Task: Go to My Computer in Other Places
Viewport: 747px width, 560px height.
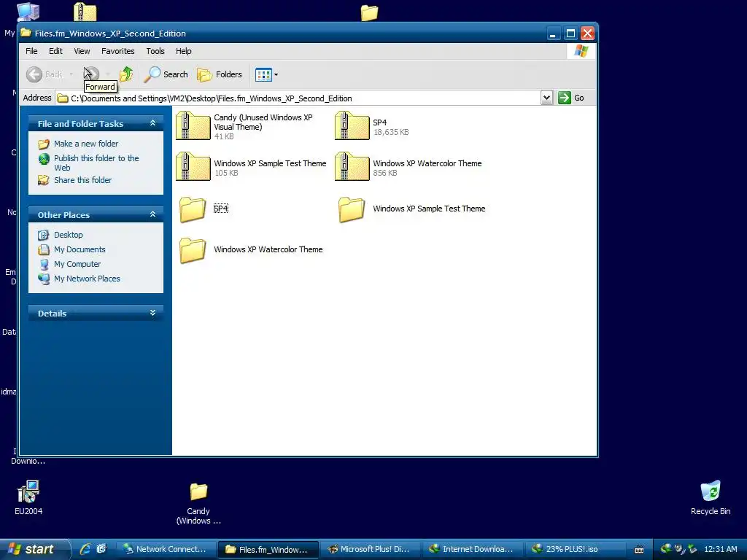Action: pyautogui.click(x=77, y=264)
